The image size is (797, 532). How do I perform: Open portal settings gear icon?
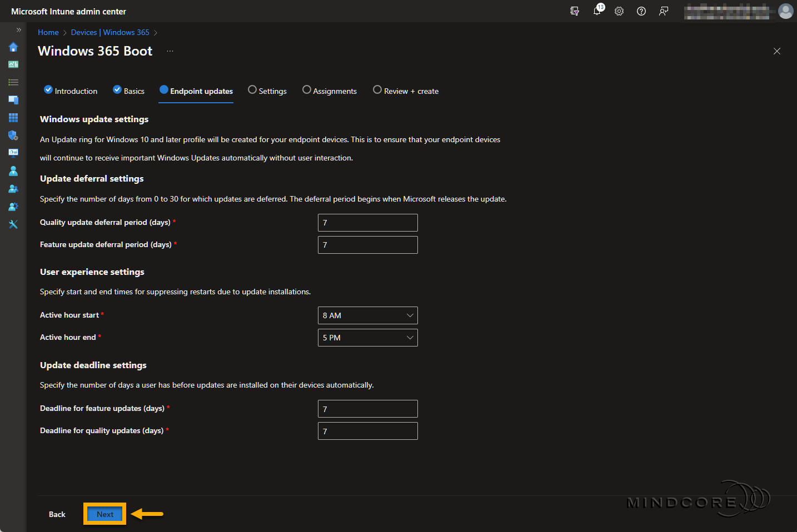tap(619, 11)
